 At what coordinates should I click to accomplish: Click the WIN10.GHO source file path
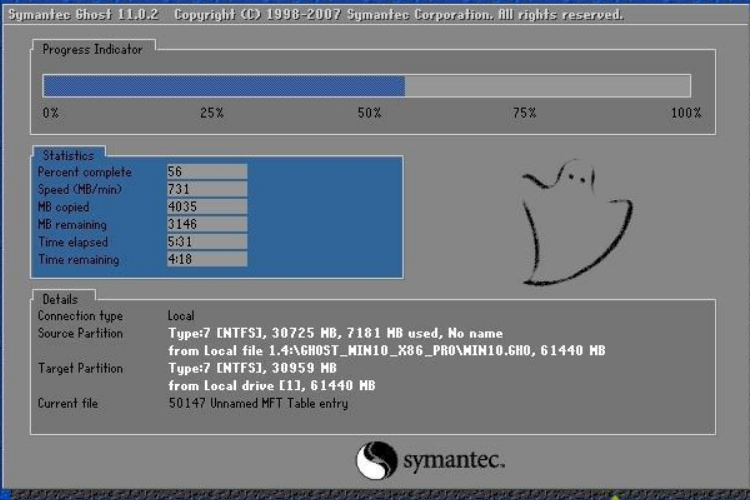coord(387,351)
